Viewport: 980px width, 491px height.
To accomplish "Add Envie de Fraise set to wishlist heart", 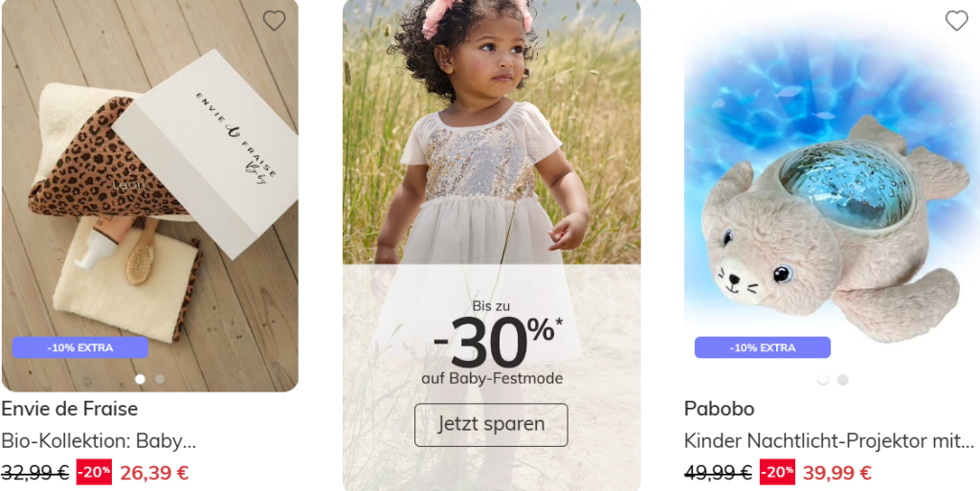I will pos(274,21).
